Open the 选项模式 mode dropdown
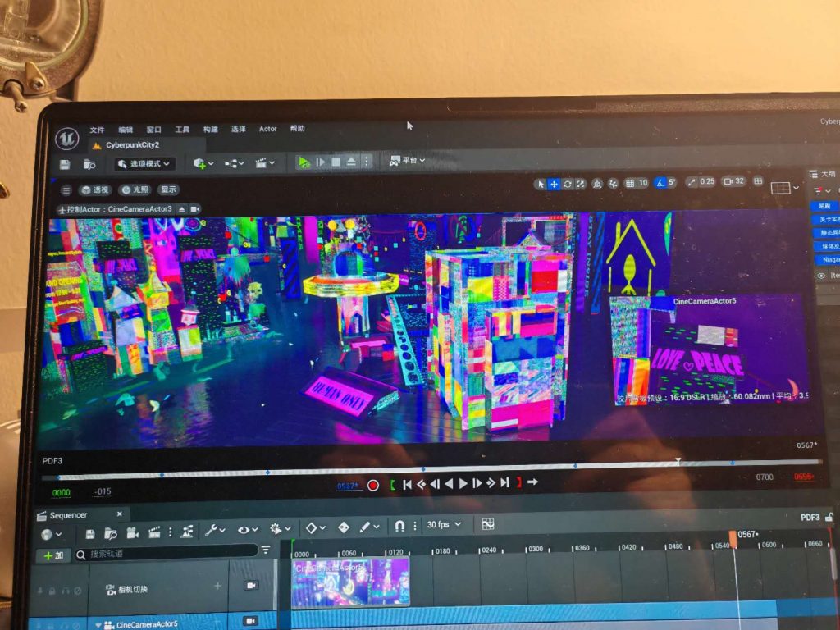This screenshot has height=630, width=840. pyautogui.click(x=144, y=164)
